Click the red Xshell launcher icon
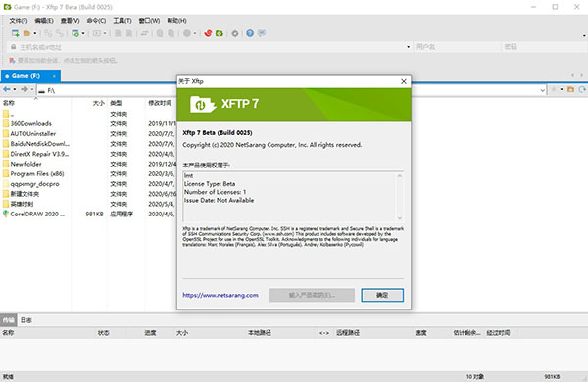Screen dimensions: 588x382 (x=208, y=33)
